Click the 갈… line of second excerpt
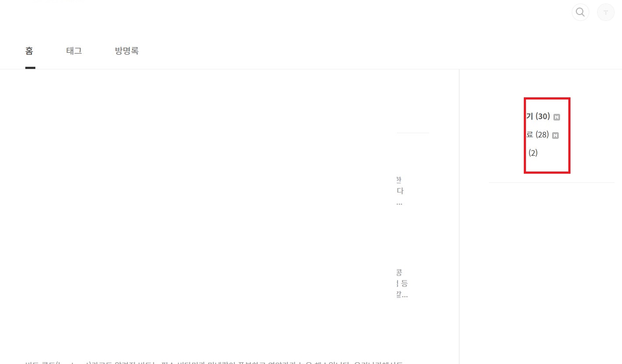This screenshot has height=364, width=622. [402, 295]
